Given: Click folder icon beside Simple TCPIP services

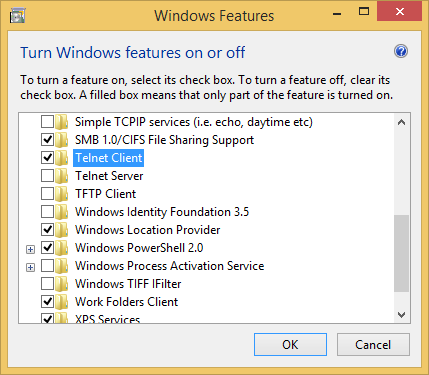Looking at the screenshot, I should point(62,122).
